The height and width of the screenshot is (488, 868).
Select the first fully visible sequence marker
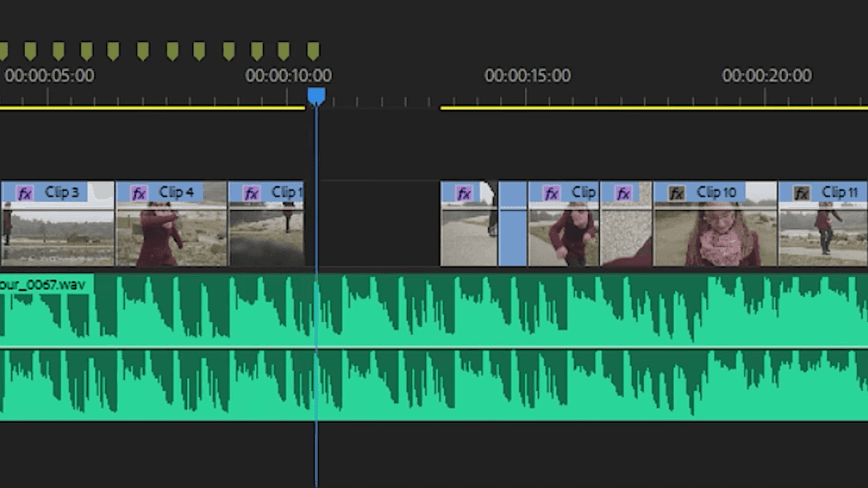tap(30, 51)
